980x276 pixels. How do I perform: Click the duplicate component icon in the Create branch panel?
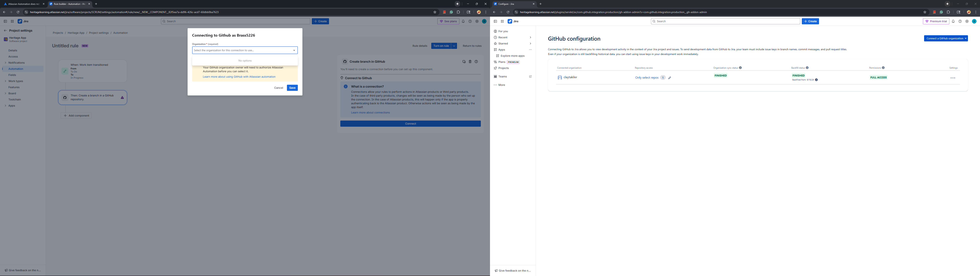coord(464,61)
